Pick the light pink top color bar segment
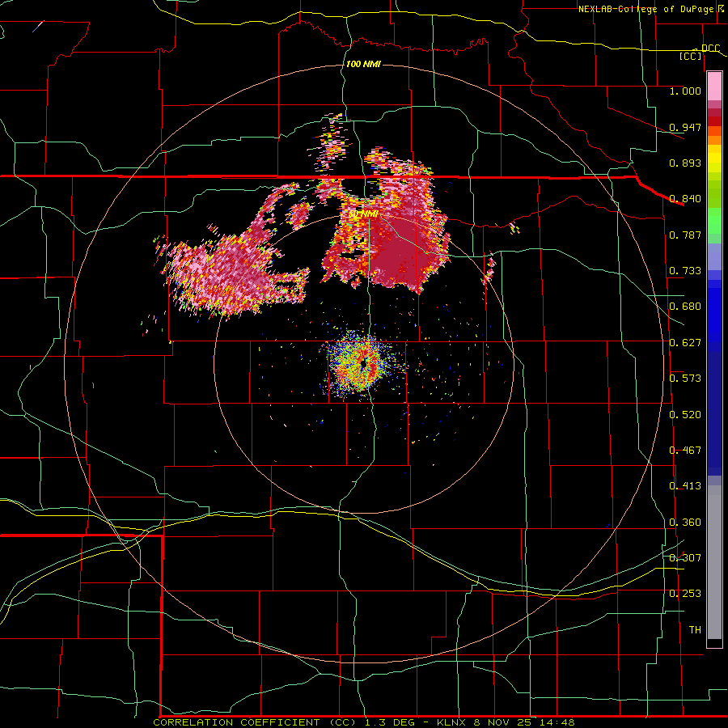 [714, 86]
